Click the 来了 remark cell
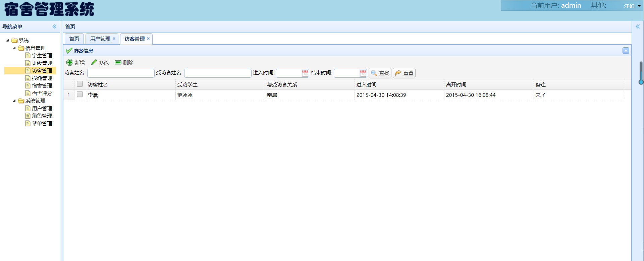 (579, 95)
